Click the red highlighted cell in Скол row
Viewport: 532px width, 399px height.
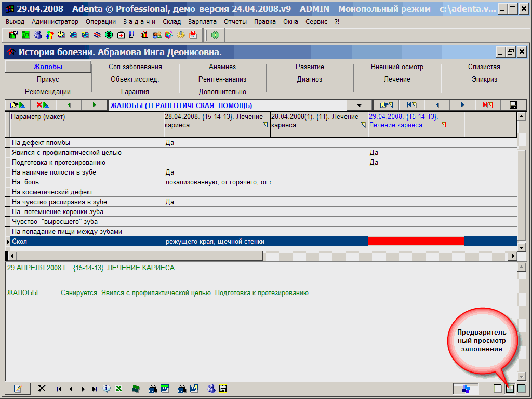click(416, 241)
